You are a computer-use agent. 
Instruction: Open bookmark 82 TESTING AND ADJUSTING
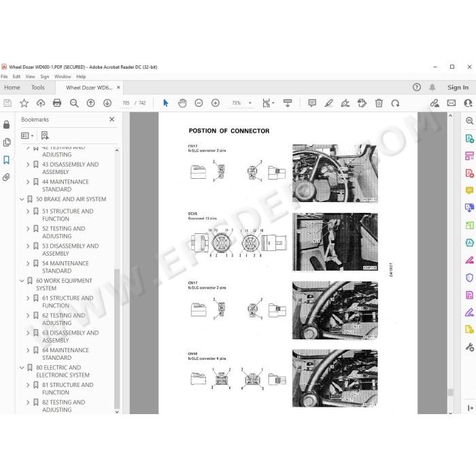[64, 406]
